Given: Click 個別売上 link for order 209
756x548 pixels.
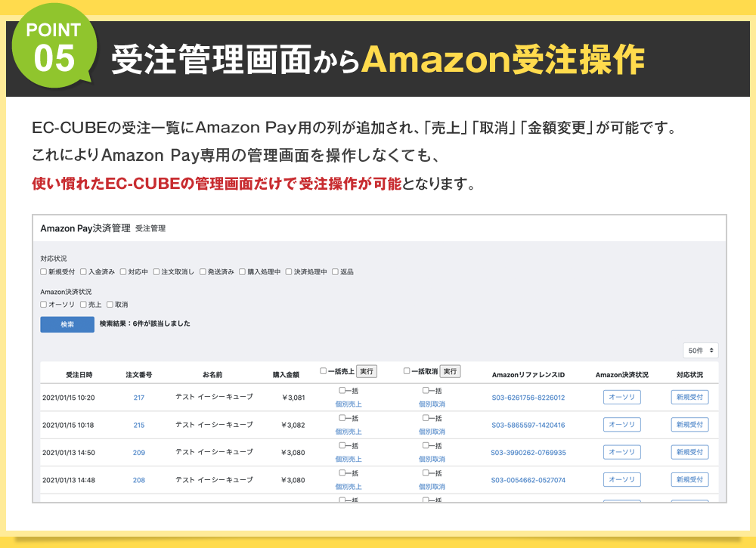Looking at the screenshot, I should pos(349,460).
